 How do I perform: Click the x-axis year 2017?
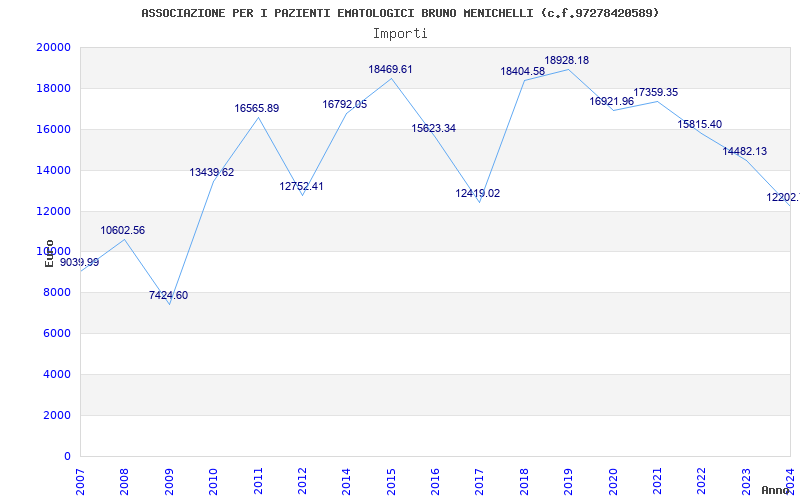pyautogui.click(x=480, y=482)
